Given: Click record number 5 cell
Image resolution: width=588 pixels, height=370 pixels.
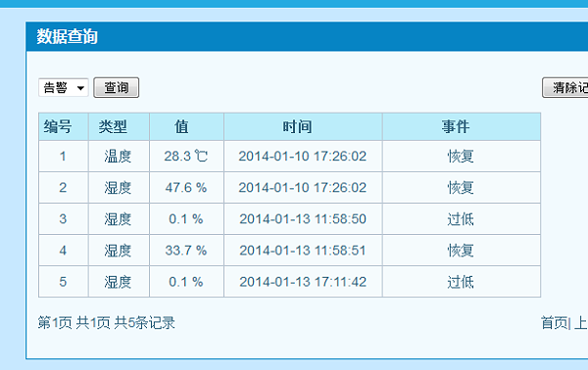Looking at the screenshot, I should 63,282.
